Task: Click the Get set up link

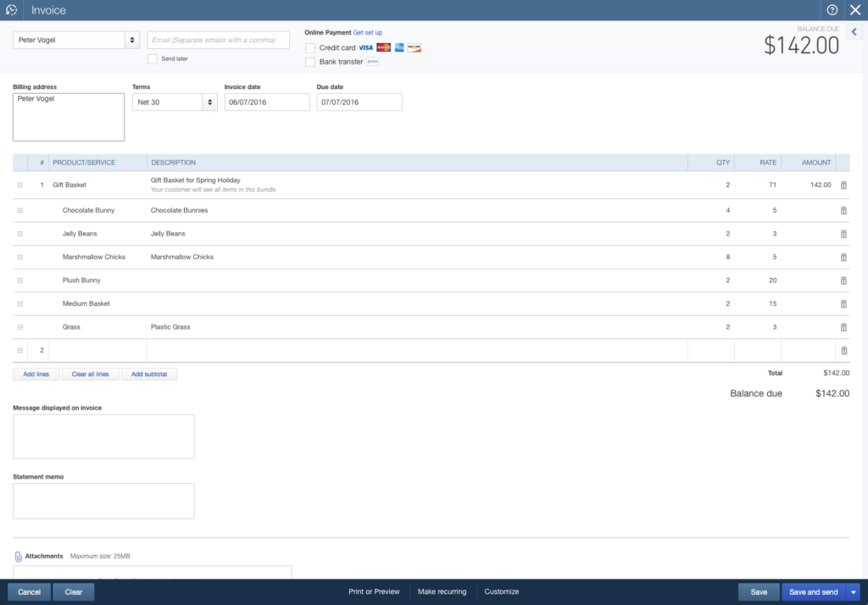Action: click(x=368, y=33)
